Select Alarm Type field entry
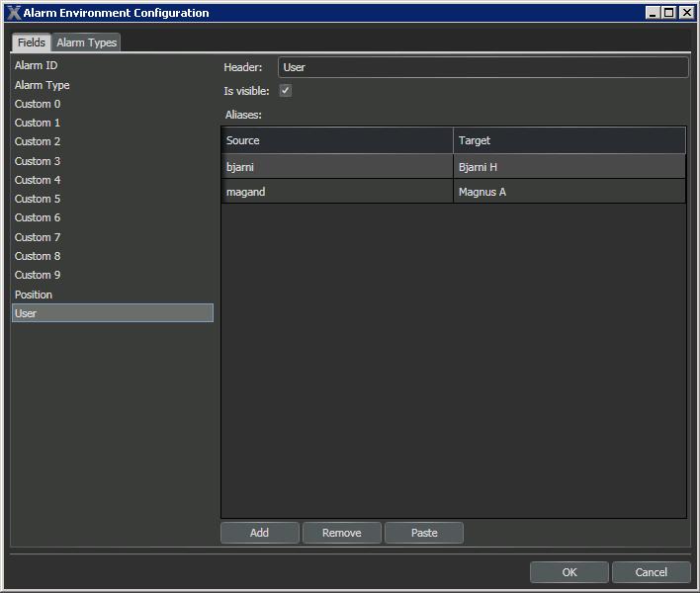This screenshot has width=700, height=593. coord(113,85)
